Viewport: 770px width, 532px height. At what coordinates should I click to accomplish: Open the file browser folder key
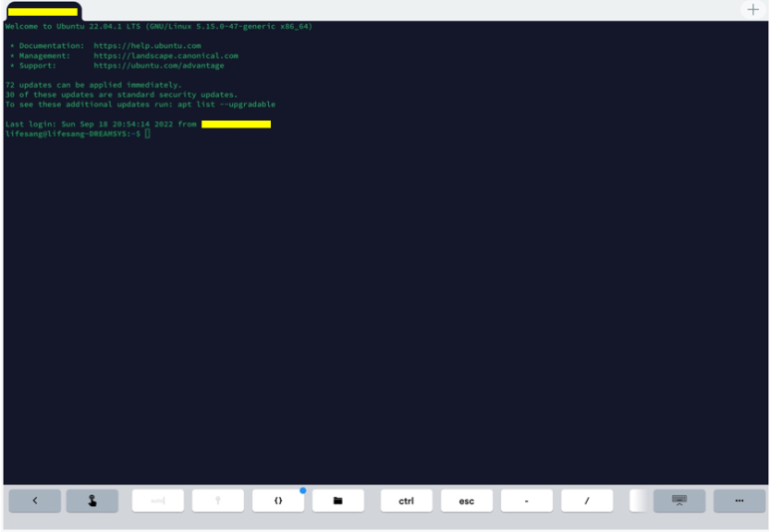click(338, 500)
